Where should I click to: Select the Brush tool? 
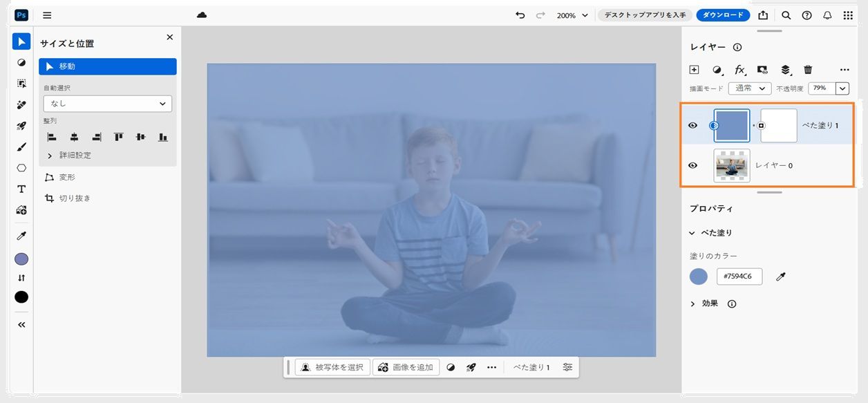coord(21,147)
